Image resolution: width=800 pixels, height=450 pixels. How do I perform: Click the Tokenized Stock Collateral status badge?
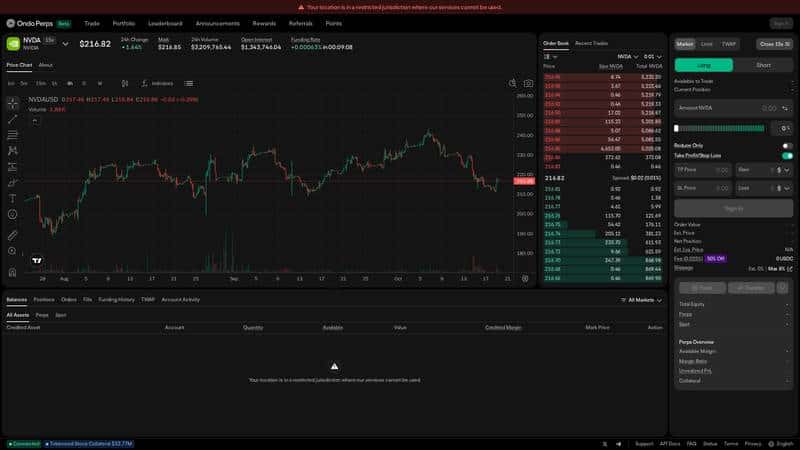pyautogui.click(x=89, y=444)
